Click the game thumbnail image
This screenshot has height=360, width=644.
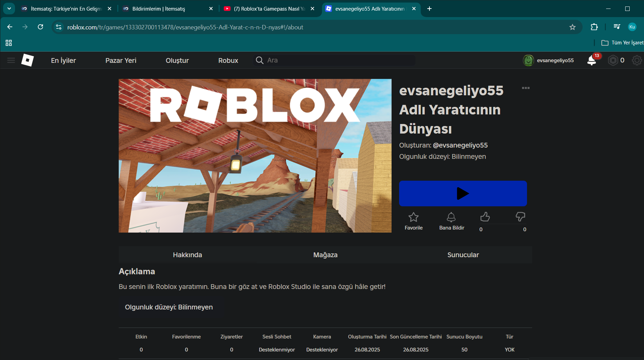tap(255, 156)
